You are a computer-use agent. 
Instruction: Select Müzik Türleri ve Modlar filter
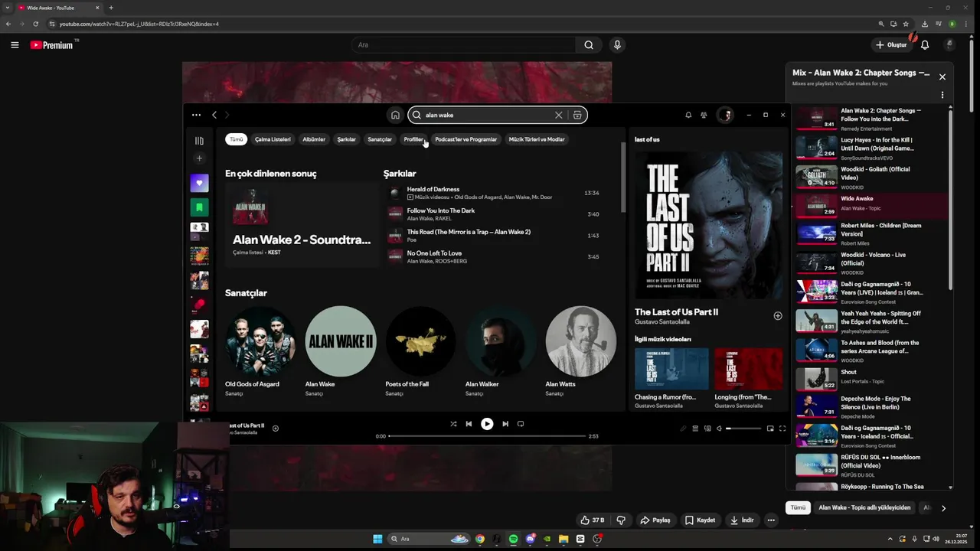point(537,139)
